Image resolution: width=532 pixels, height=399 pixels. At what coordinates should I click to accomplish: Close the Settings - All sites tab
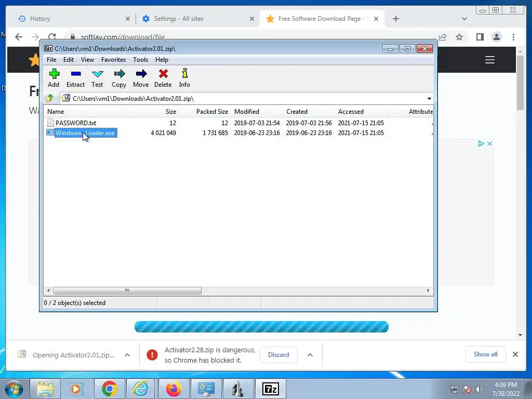(x=252, y=19)
